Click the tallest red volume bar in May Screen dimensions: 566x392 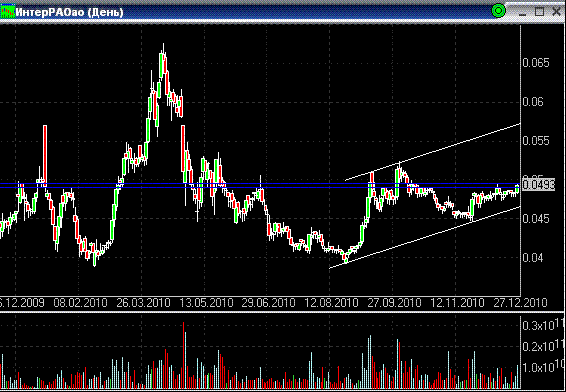(x=183, y=355)
